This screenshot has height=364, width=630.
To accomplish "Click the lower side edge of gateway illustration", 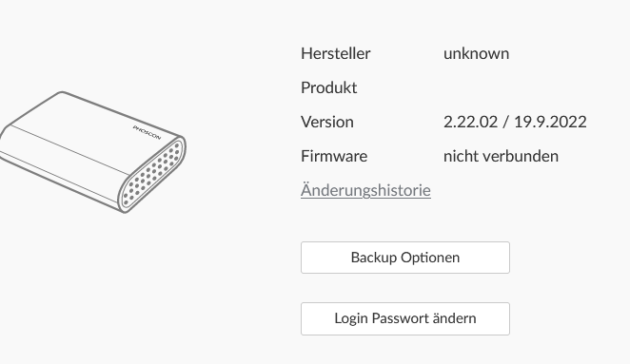I will [x=60, y=182].
